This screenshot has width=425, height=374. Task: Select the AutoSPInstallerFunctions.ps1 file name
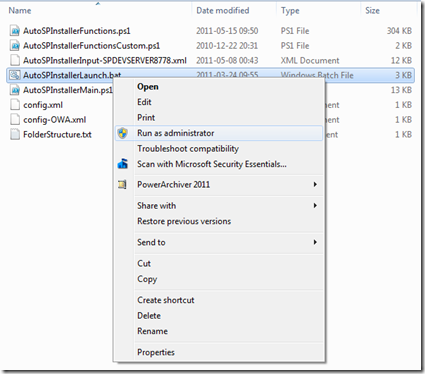click(77, 31)
